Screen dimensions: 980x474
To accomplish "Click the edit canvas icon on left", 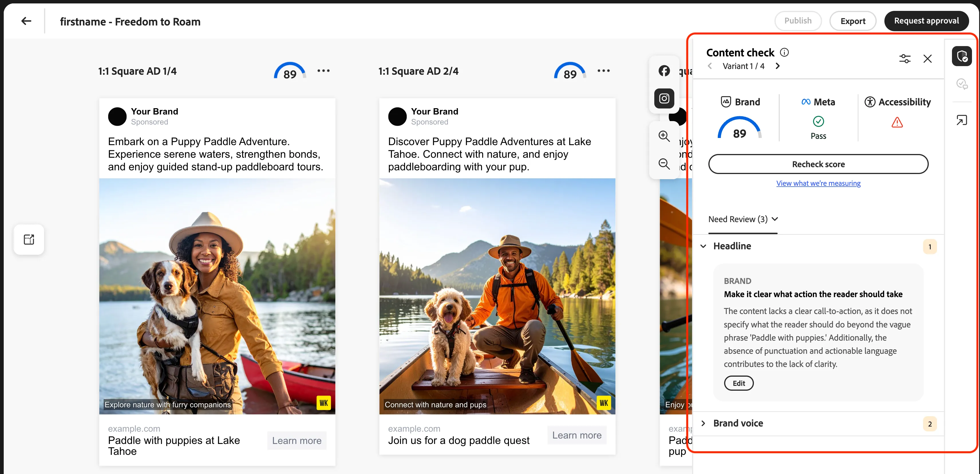I will 29,239.
